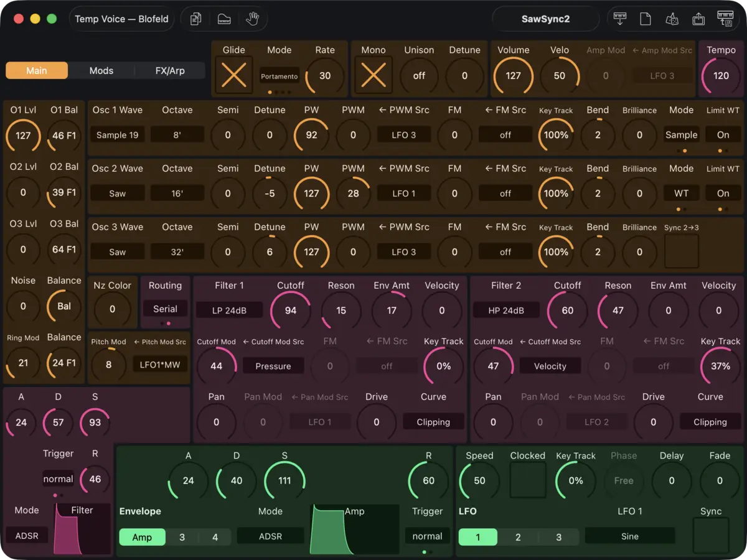
Task: Click Filter 1 Cutoff Mod Src Pressure
Action: (x=273, y=366)
